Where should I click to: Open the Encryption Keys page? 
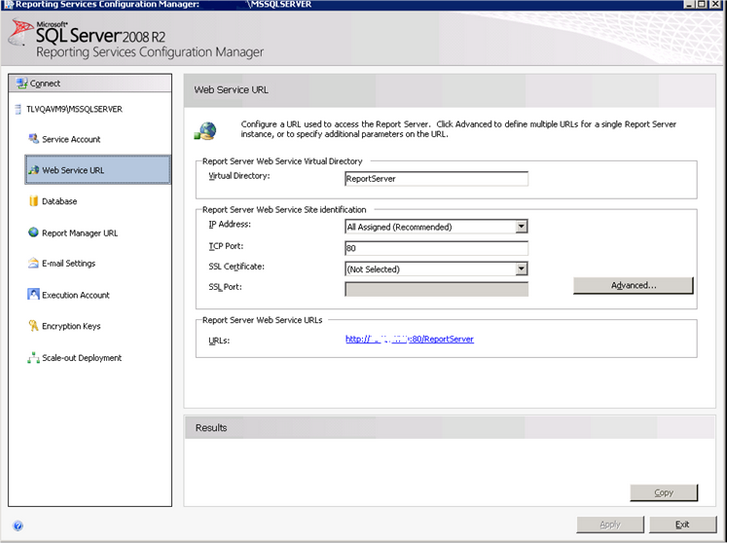coord(71,326)
